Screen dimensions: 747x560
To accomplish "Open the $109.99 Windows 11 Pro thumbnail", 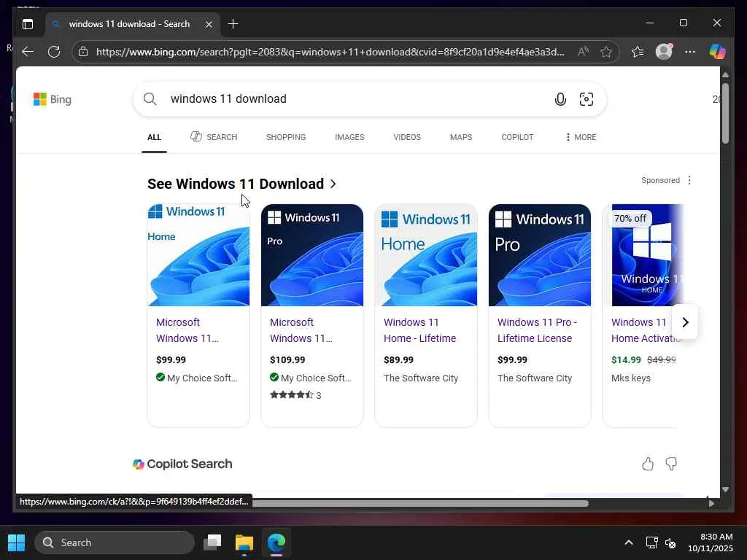I will tap(312, 255).
